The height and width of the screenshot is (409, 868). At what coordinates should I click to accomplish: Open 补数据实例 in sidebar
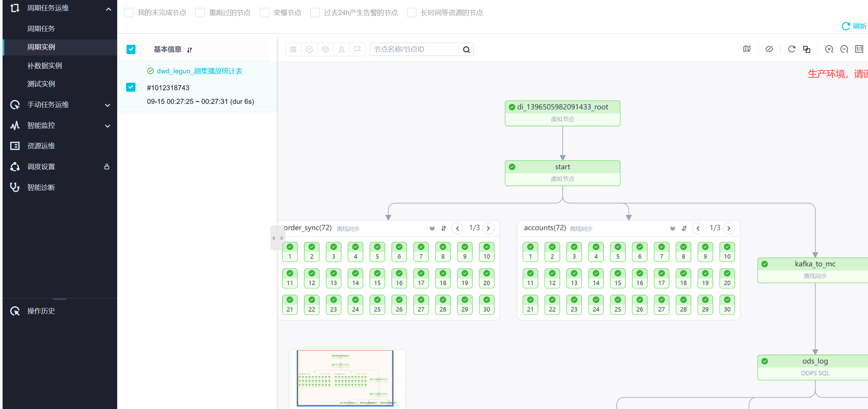coord(44,66)
